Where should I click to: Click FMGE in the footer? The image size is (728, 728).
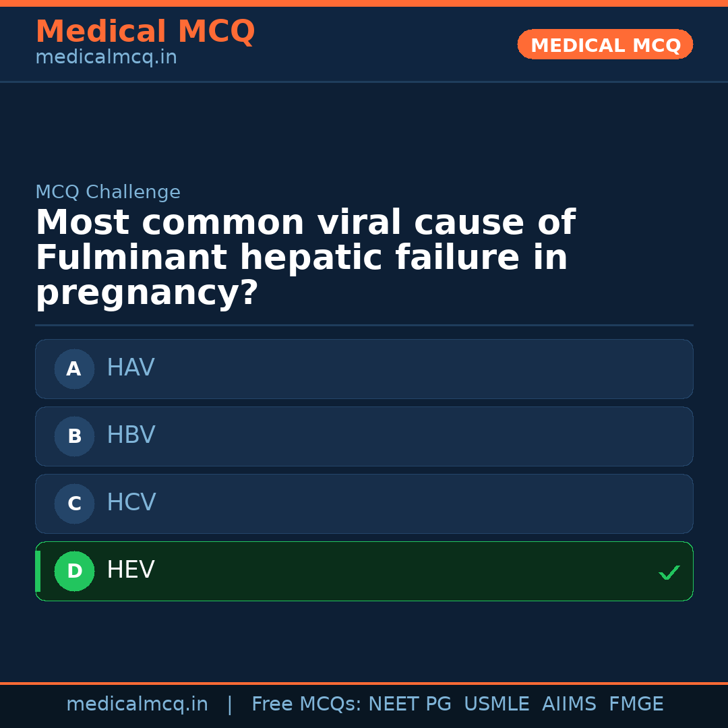point(636,704)
